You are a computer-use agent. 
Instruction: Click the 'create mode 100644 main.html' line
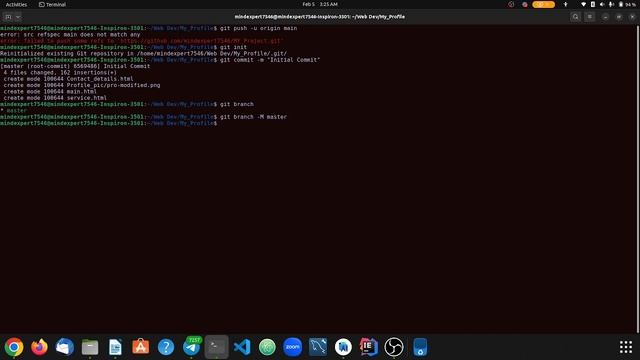coord(50,91)
